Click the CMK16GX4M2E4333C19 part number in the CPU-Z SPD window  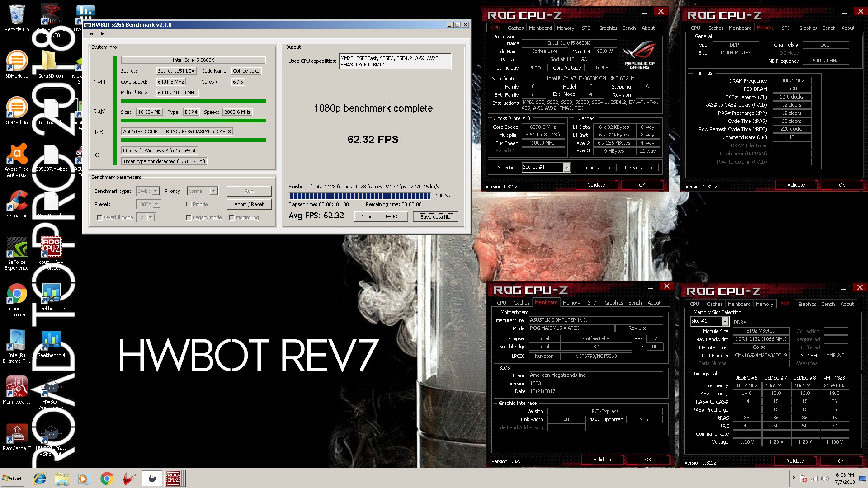(761, 356)
